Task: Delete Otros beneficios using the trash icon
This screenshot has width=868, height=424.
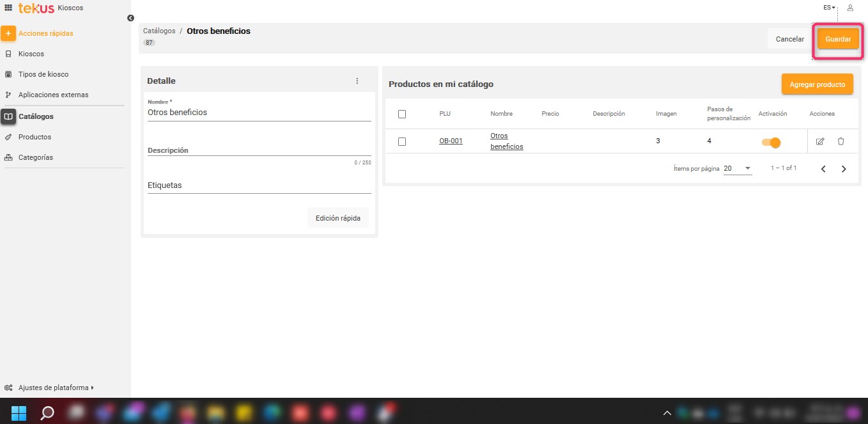Action: 841,141
